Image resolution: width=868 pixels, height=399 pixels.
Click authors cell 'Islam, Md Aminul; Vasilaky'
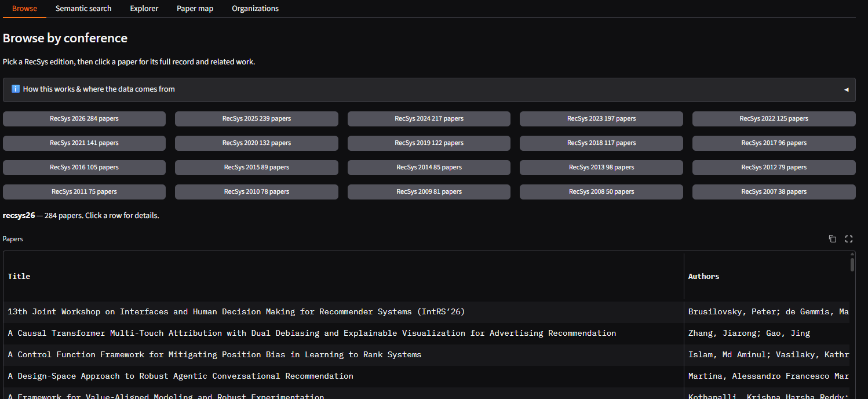tap(767, 355)
